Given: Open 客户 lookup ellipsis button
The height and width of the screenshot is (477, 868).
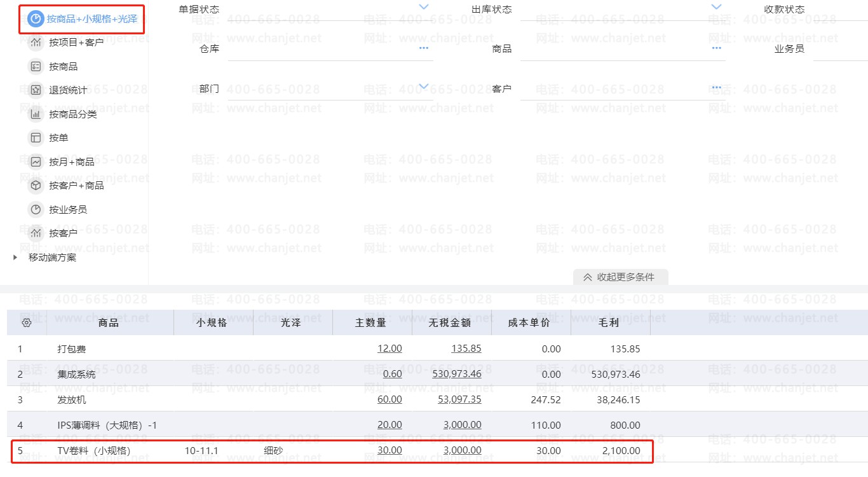Looking at the screenshot, I should (x=716, y=87).
